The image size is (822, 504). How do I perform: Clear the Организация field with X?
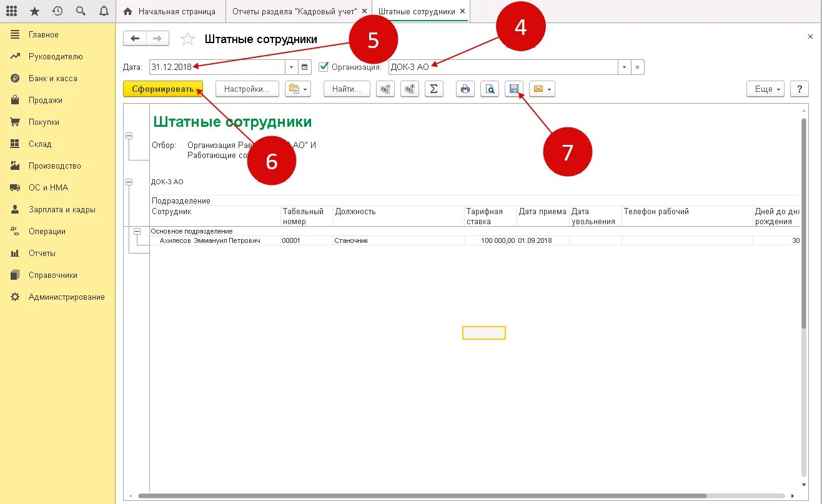click(x=637, y=67)
